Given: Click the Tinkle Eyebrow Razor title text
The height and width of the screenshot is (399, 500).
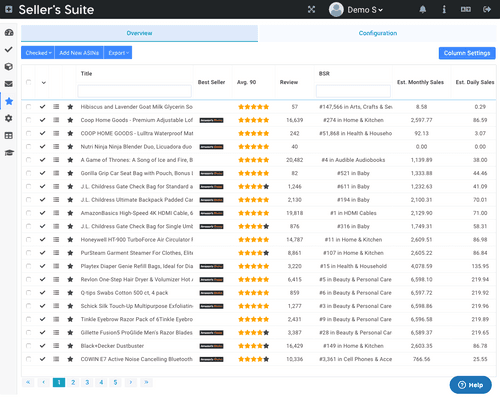Looking at the screenshot, I should pyautogui.click(x=137, y=319).
